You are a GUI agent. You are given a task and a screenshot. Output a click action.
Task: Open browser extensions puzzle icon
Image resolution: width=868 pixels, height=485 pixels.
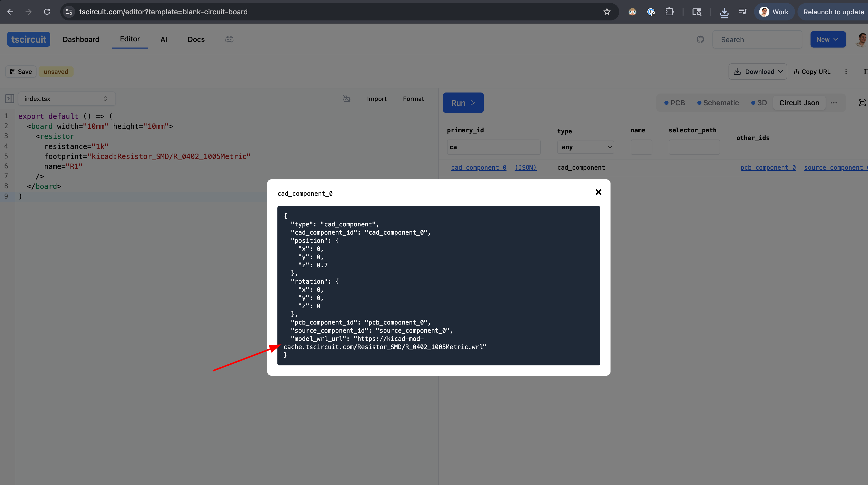click(x=669, y=12)
